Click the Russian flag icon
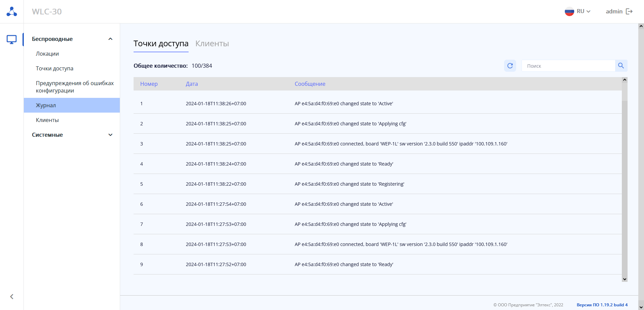Image resolution: width=644 pixels, height=310 pixels. pos(569,11)
